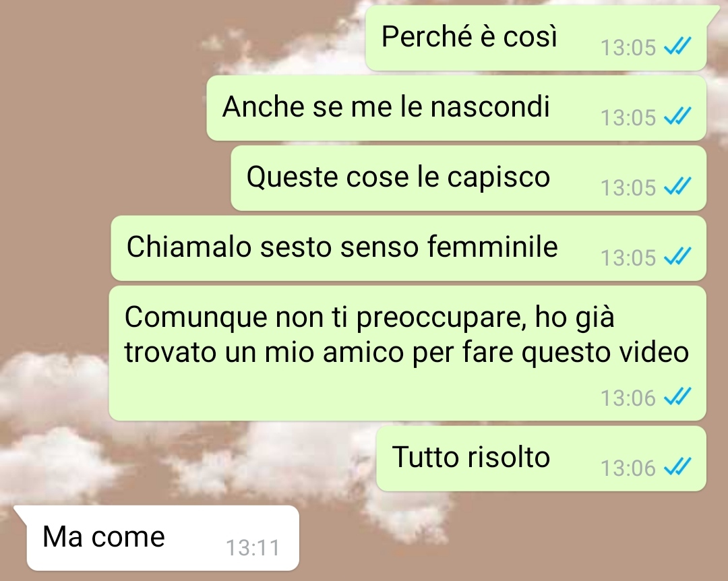This screenshot has width=728, height=581.
Task: Click the 'Tutto risolto' message bubble
Action: coord(541,459)
